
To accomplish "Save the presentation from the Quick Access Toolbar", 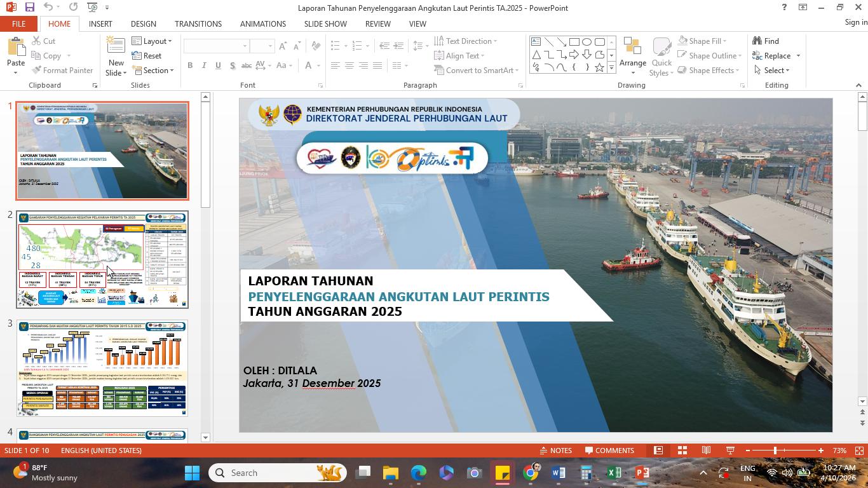I will pyautogui.click(x=29, y=7).
